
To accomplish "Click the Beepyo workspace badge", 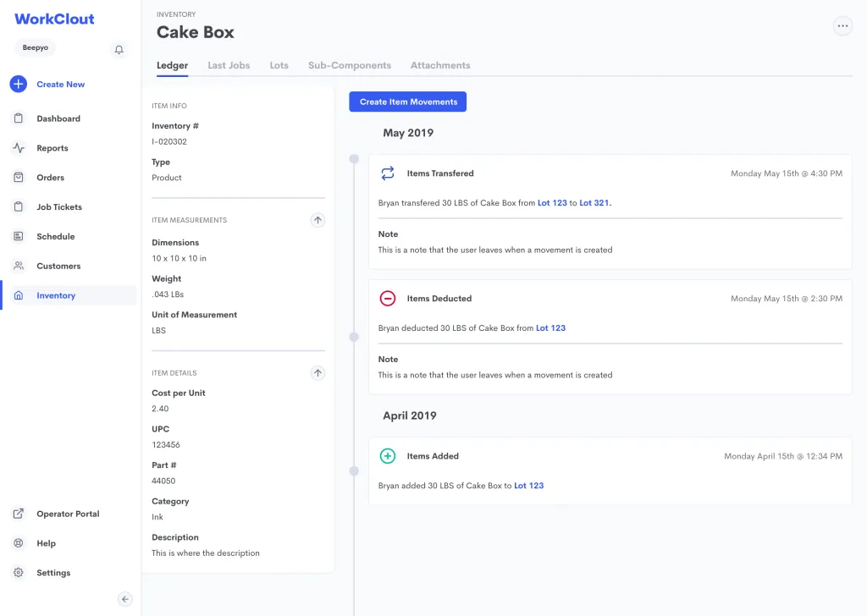I will 36,48.
